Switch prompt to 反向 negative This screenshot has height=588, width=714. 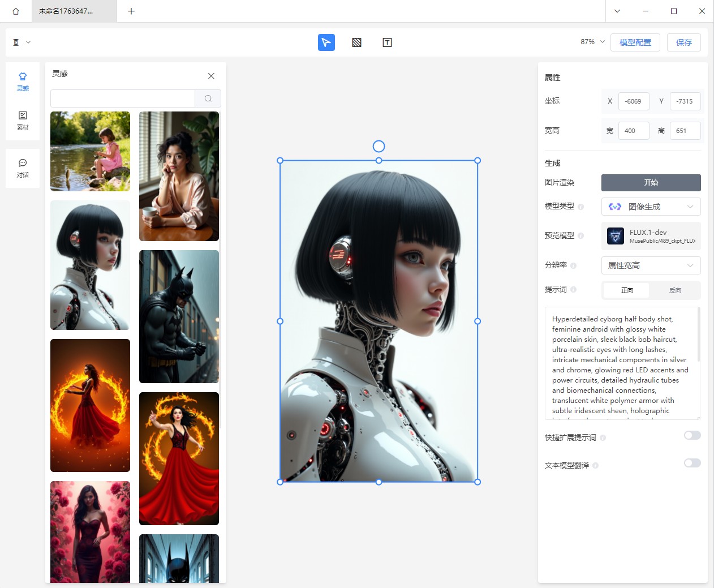click(x=675, y=290)
